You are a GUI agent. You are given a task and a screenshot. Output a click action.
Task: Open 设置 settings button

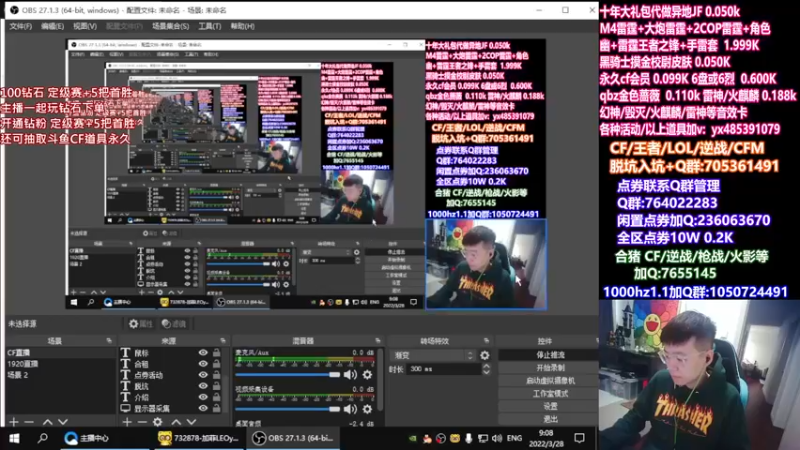(x=549, y=406)
